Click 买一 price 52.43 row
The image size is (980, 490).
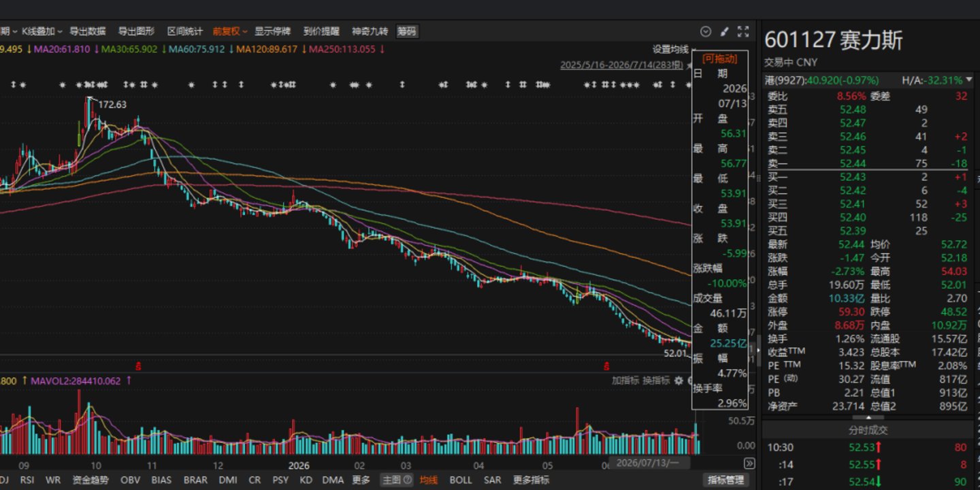tap(868, 177)
